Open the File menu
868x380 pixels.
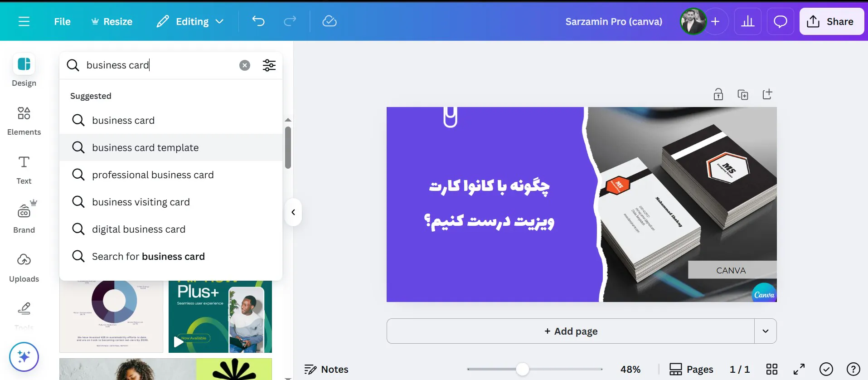pyautogui.click(x=62, y=21)
